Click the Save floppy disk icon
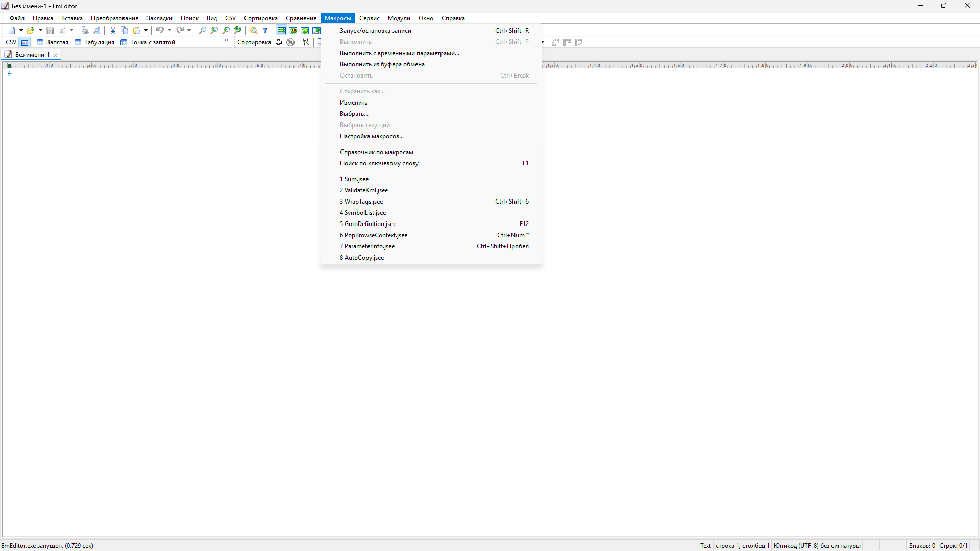The height and width of the screenshot is (551, 980). coord(50,31)
